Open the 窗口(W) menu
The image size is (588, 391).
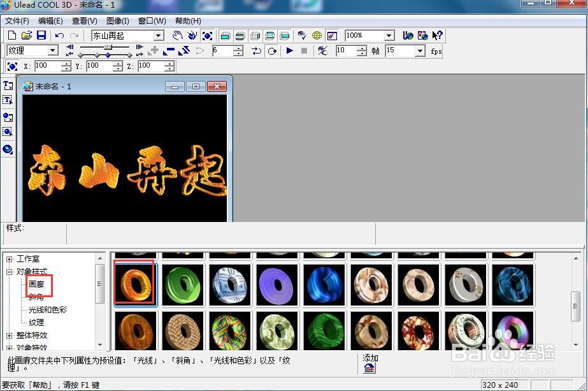pyautogui.click(x=152, y=21)
